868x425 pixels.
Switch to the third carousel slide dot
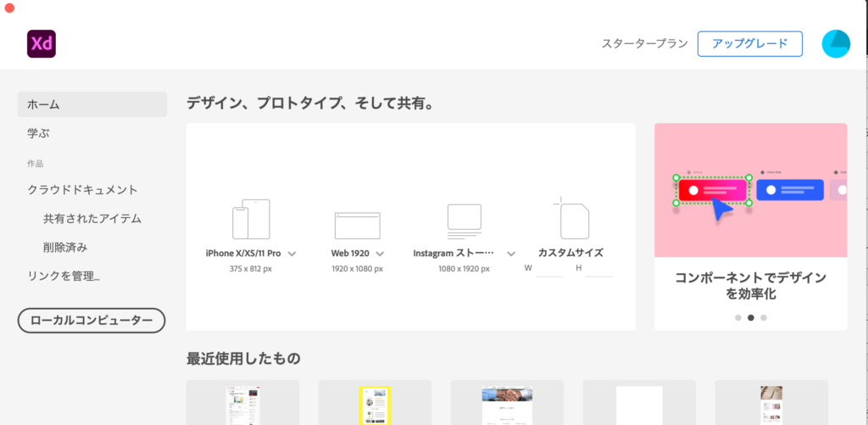point(764,317)
